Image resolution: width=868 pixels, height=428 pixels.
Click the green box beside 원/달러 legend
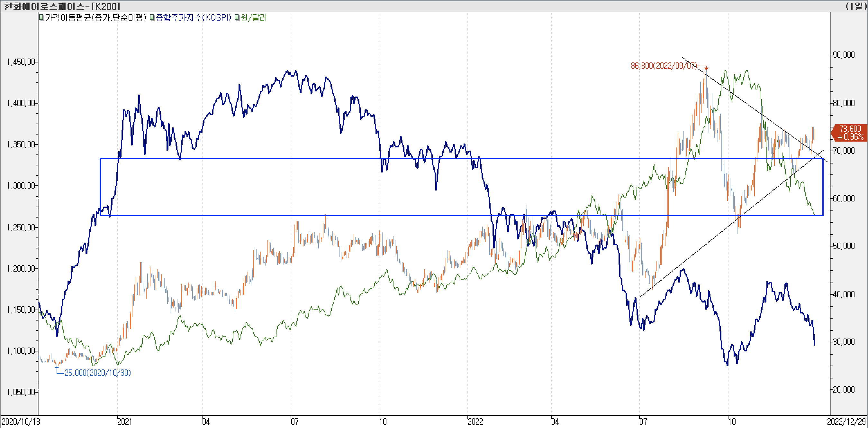(237, 17)
